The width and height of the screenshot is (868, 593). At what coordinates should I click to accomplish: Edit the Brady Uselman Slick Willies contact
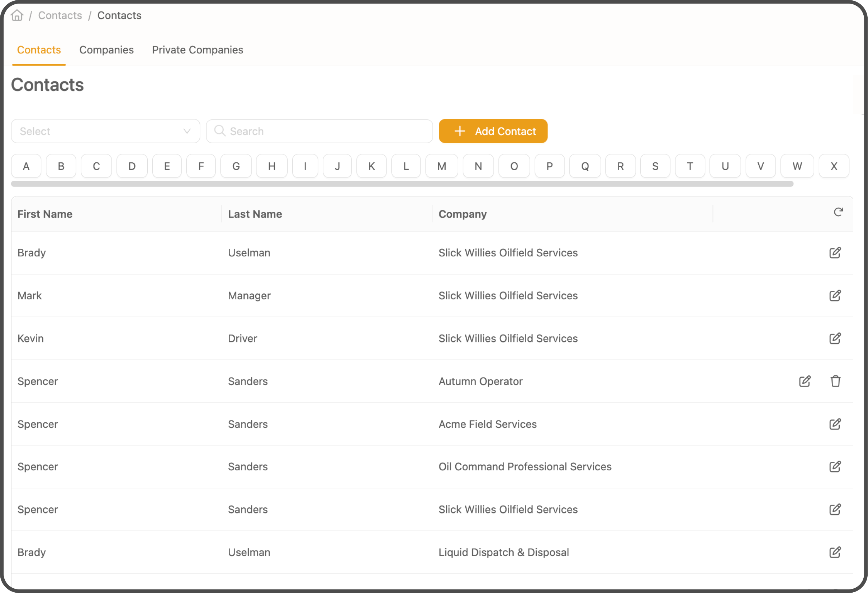(835, 252)
